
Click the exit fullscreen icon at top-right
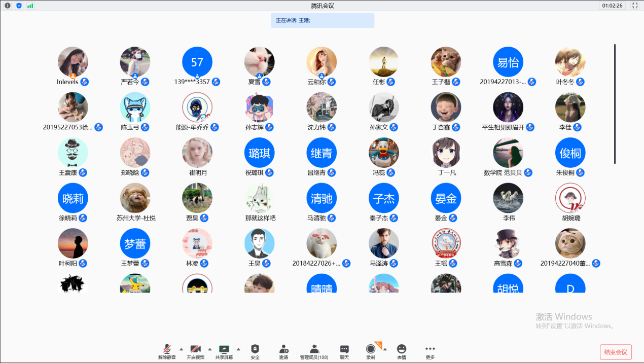[x=635, y=6]
